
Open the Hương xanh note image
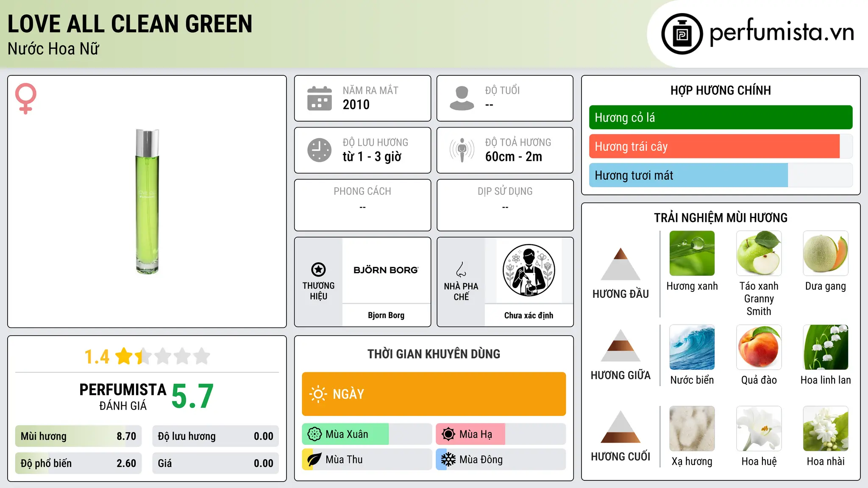tap(692, 253)
